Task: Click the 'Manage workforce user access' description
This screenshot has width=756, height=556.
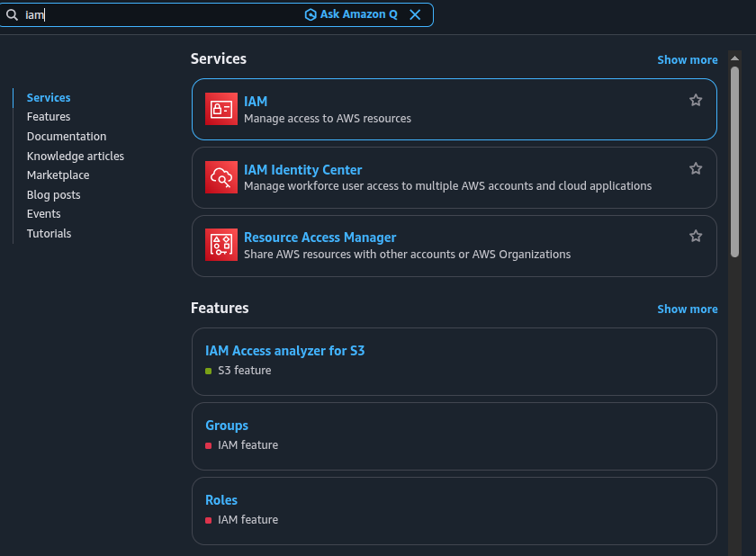Action: coord(447,186)
